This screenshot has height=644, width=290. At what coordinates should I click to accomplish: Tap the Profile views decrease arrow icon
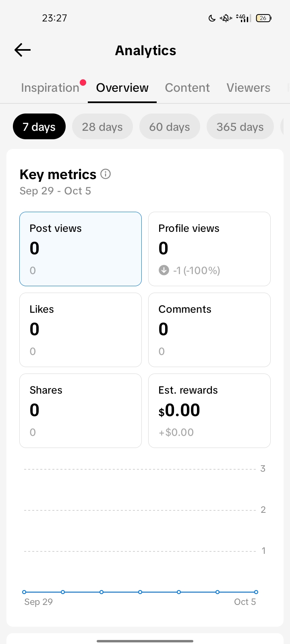(x=164, y=270)
